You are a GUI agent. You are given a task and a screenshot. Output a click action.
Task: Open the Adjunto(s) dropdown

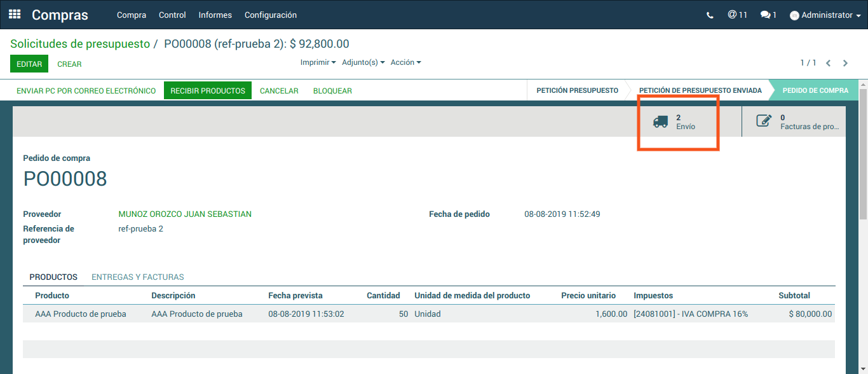pos(363,62)
